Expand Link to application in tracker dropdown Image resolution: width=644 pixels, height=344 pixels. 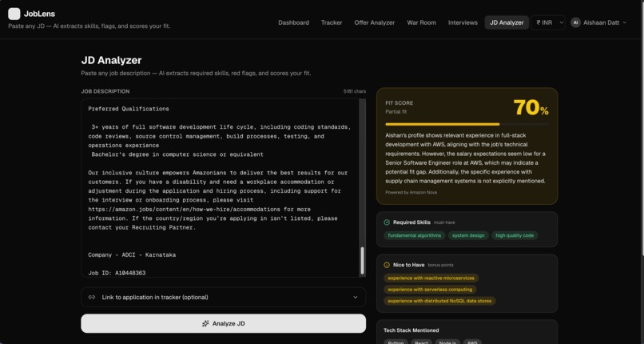coord(224,297)
